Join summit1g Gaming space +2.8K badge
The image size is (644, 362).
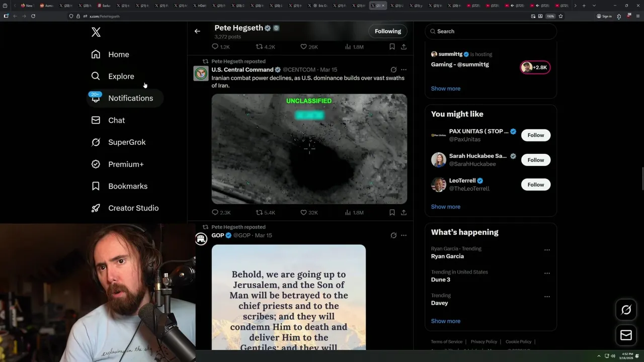535,67
